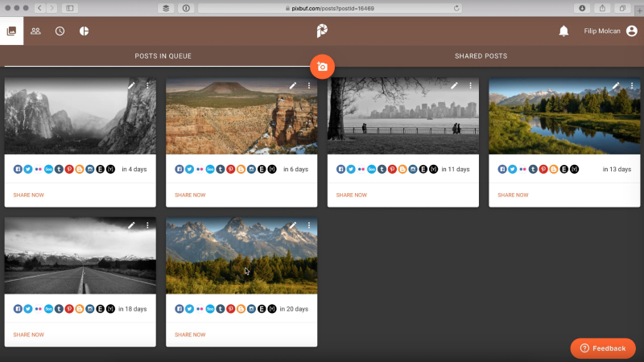
Task: Select Posts in Queue tab
Action: 163,56
